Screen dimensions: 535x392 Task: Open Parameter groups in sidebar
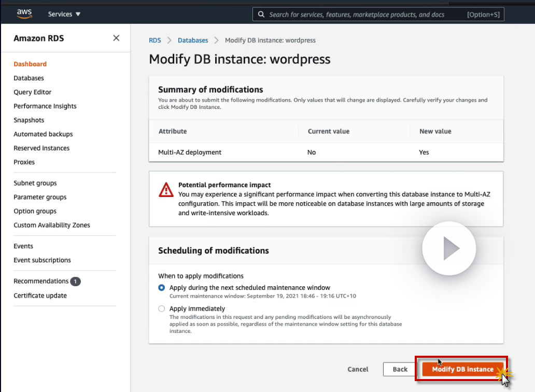(40, 197)
